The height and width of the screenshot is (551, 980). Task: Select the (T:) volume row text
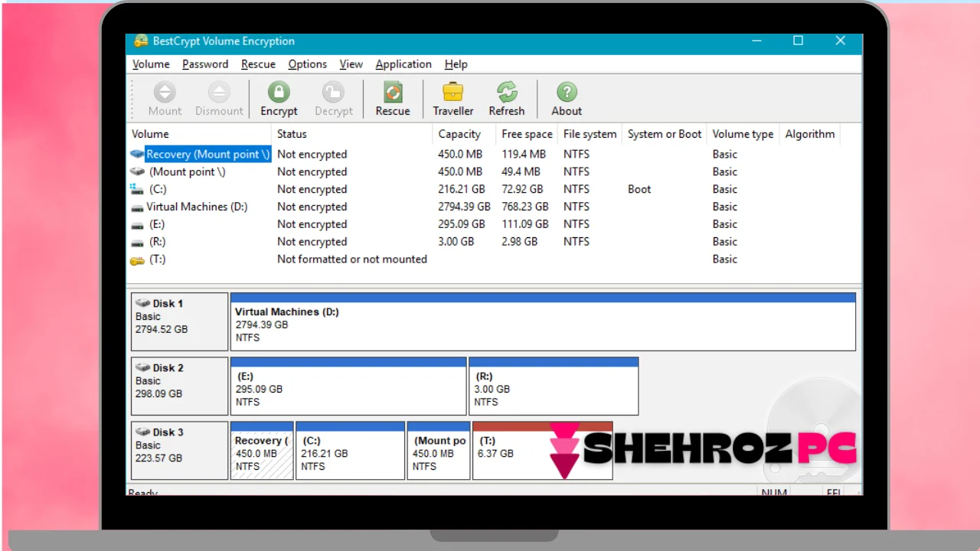157,259
